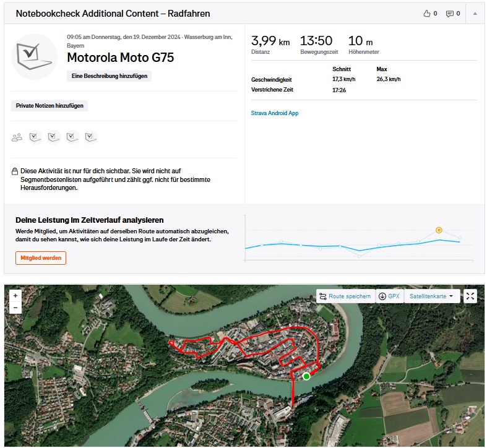
Task: Open the Strava Android App link
Action: coord(275,113)
